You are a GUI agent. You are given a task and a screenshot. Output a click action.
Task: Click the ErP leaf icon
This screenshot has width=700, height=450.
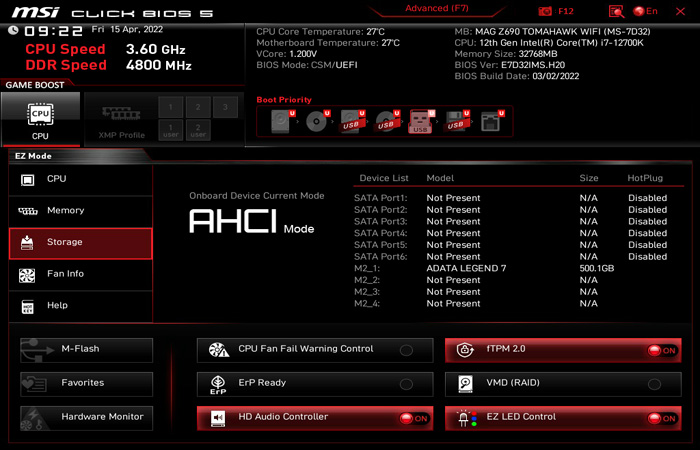click(x=218, y=384)
